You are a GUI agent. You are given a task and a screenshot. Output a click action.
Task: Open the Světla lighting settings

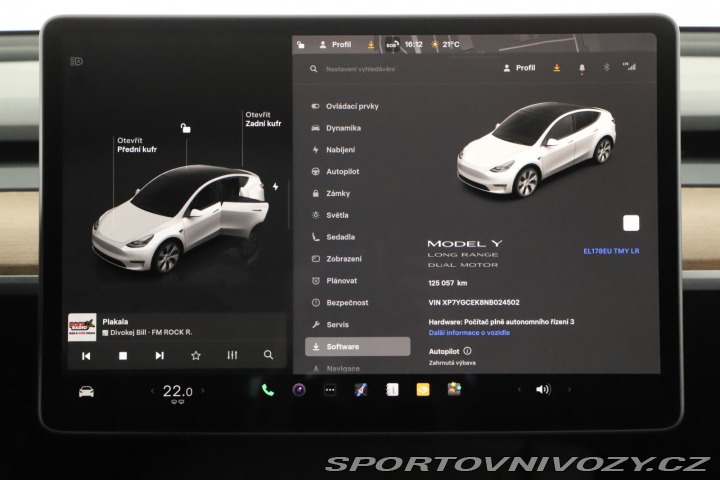330,215
